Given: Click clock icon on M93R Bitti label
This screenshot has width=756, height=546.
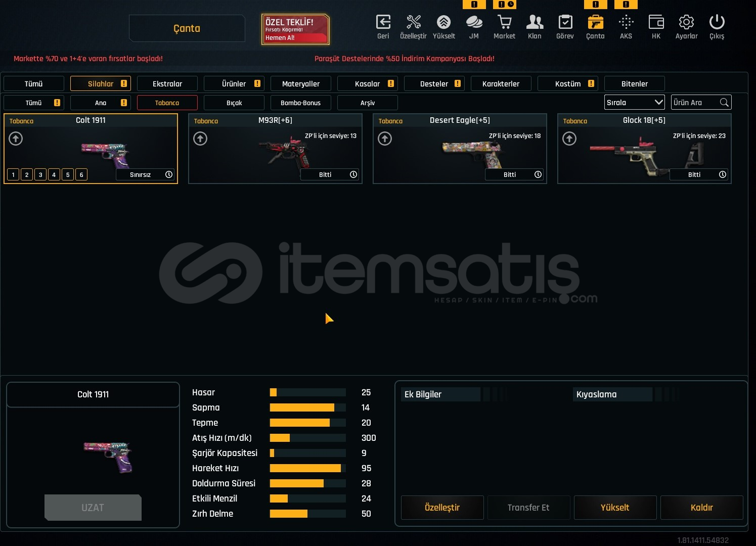Looking at the screenshot, I should [x=353, y=174].
